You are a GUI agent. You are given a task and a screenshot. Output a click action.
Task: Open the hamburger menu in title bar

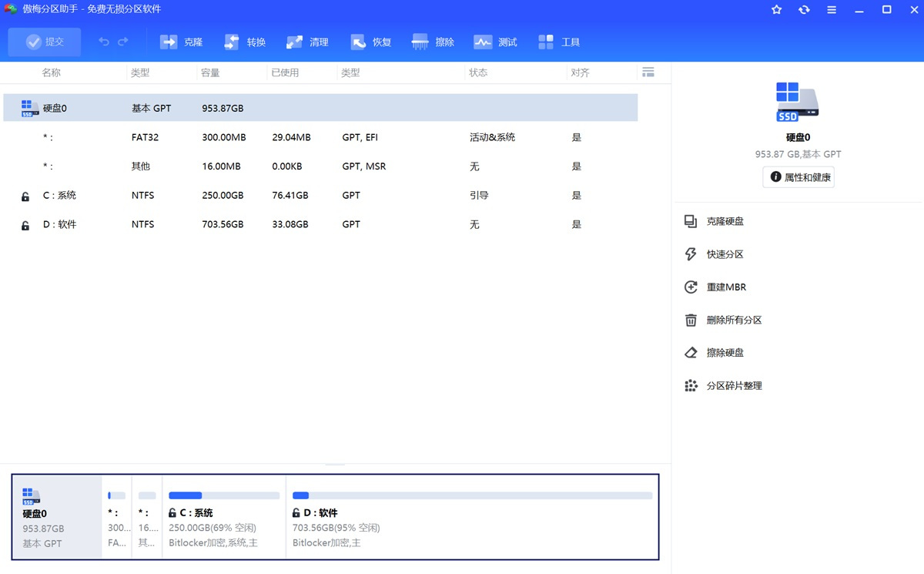832,10
